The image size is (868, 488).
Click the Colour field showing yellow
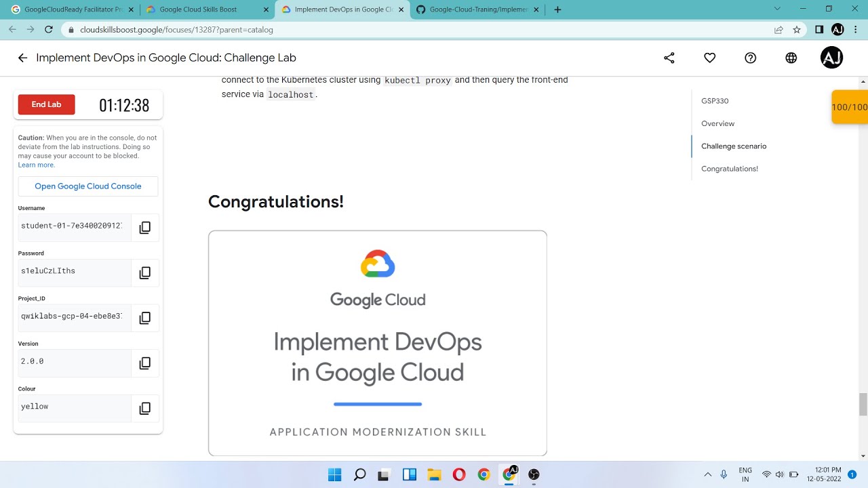tap(75, 409)
